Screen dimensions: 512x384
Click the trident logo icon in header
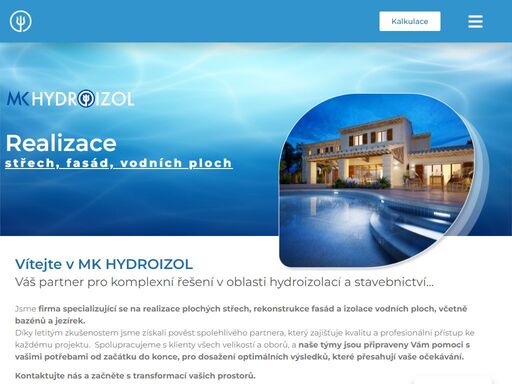(21, 21)
